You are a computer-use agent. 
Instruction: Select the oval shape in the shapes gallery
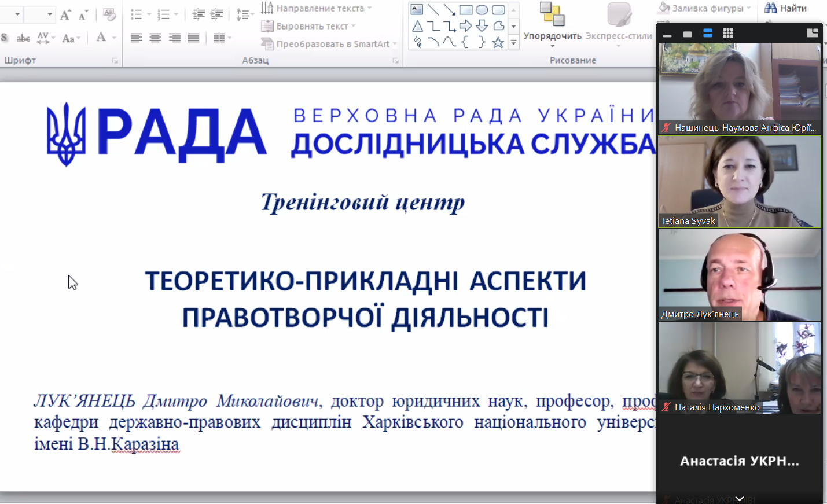click(482, 10)
